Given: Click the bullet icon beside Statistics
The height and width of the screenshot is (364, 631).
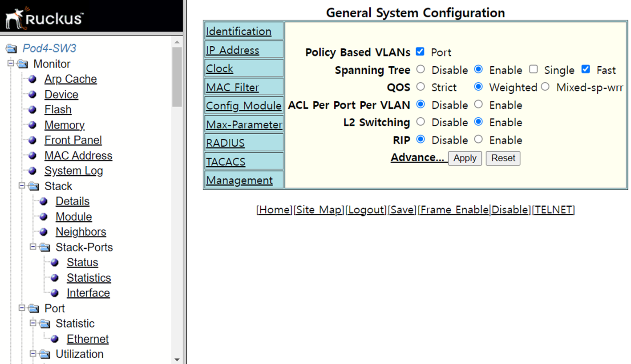Looking at the screenshot, I should pyautogui.click(x=55, y=278).
